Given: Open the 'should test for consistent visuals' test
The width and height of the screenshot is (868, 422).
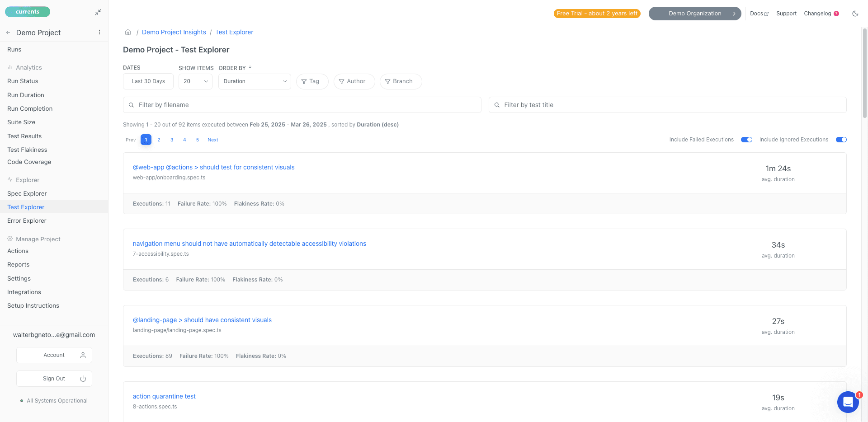Looking at the screenshot, I should click(x=213, y=167).
